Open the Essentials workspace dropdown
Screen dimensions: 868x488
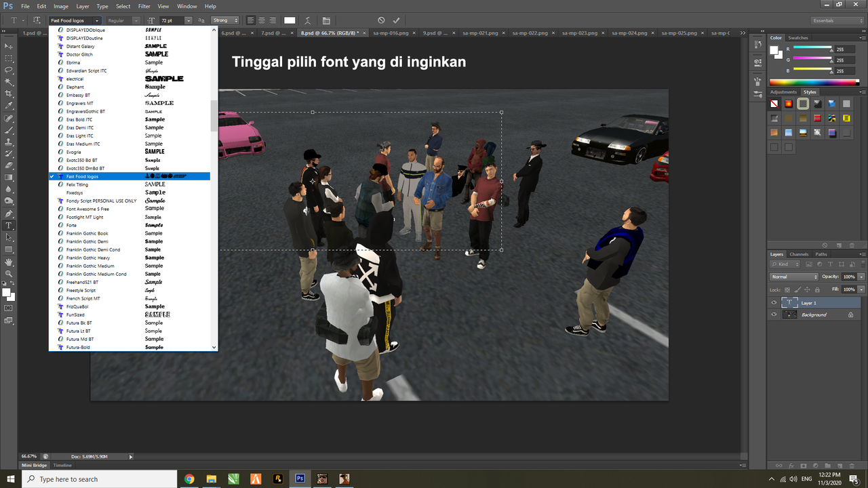[836, 20]
